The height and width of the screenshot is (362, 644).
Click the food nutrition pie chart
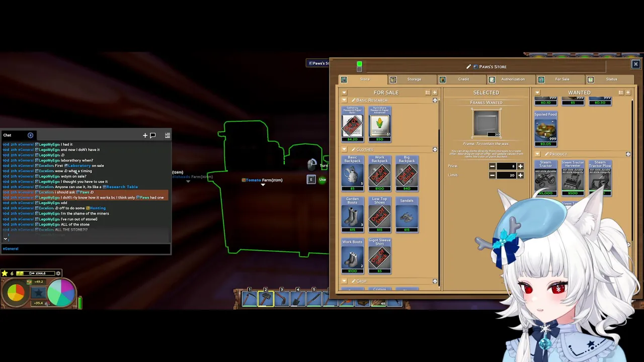(15, 293)
